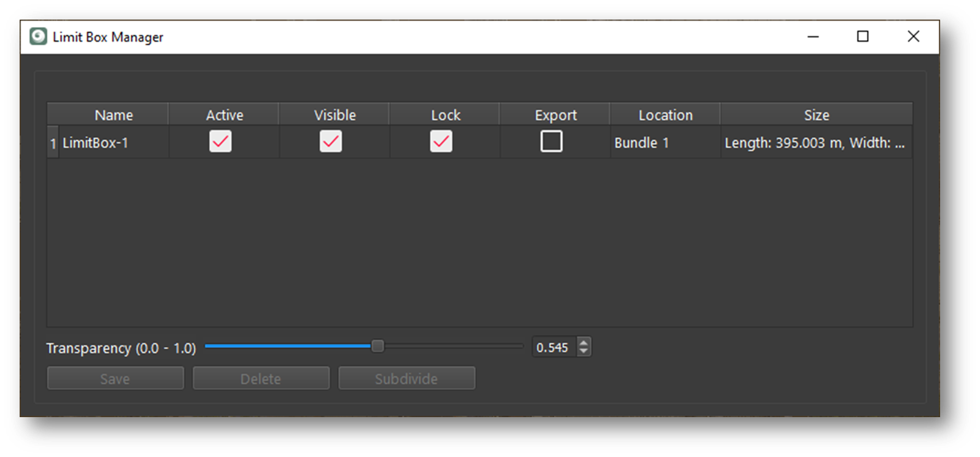Enable the Export checkbox for LimitBox-1
Screen dimensions: 980x457
[x=551, y=142]
